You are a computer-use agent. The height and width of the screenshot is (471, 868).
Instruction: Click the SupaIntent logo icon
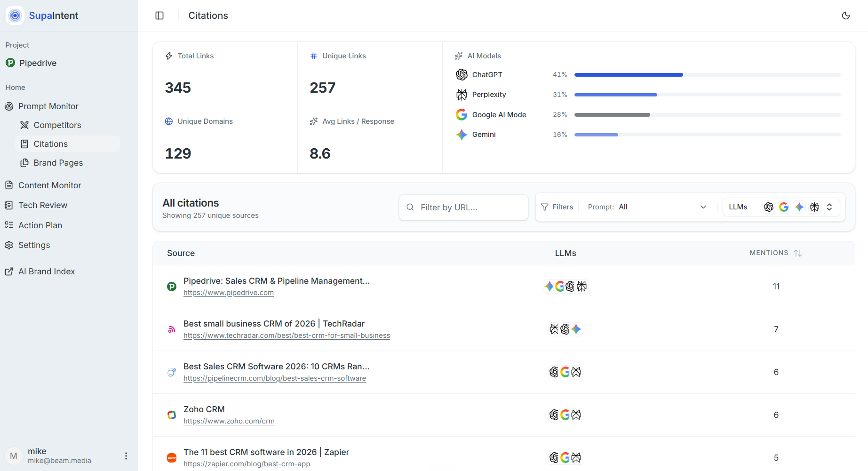point(15,16)
